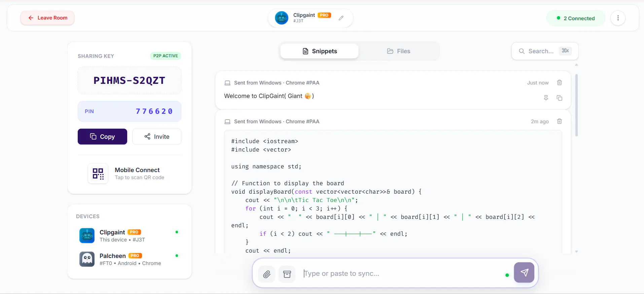
Task: Click the sharing key PIHMS-S2QZT
Action: coord(130,80)
